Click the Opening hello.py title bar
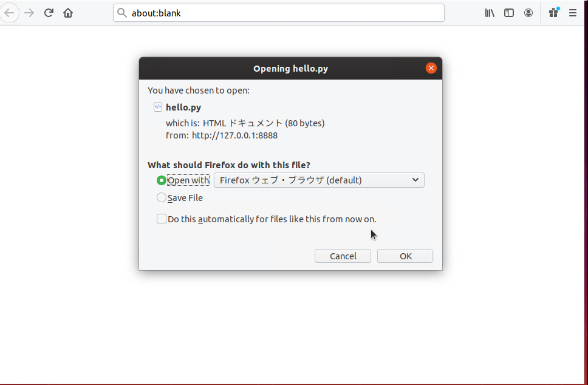Viewport: 588px width, 385px height. [x=290, y=68]
